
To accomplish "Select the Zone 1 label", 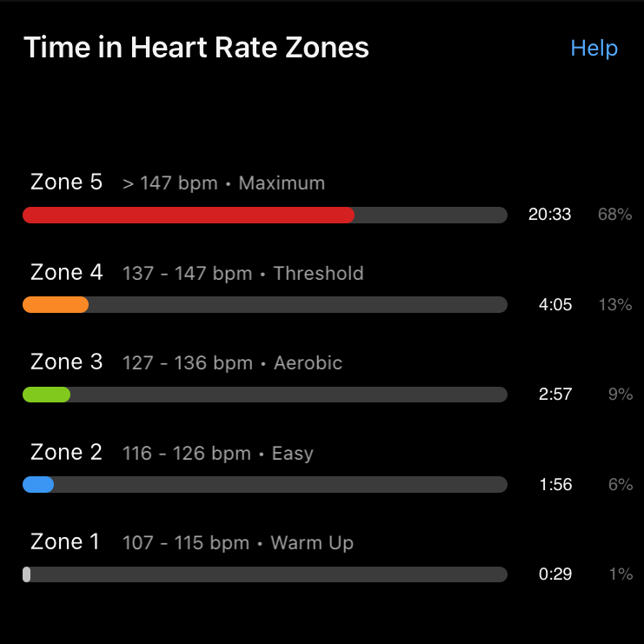I will click(x=65, y=542).
